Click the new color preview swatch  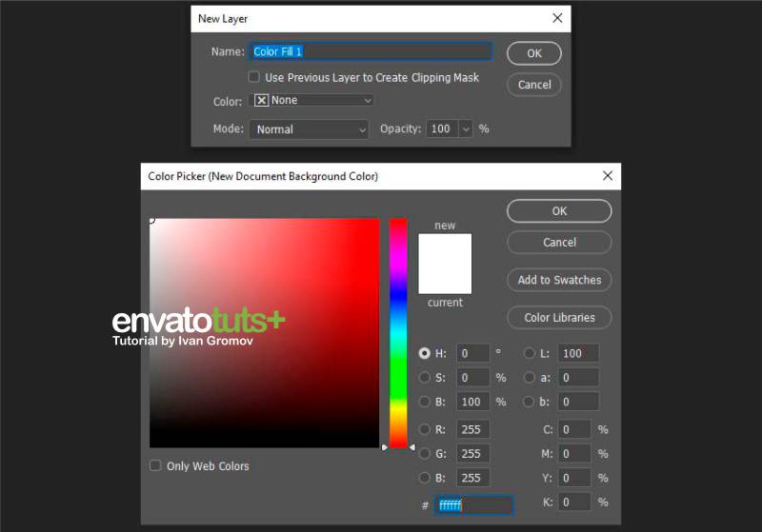pyautogui.click(x=445, y=248)
